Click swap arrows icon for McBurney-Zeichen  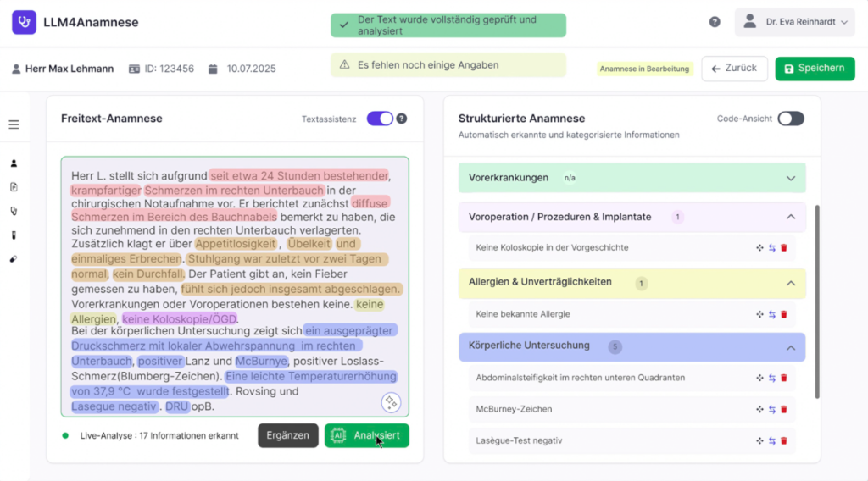(x=771, y=410)
